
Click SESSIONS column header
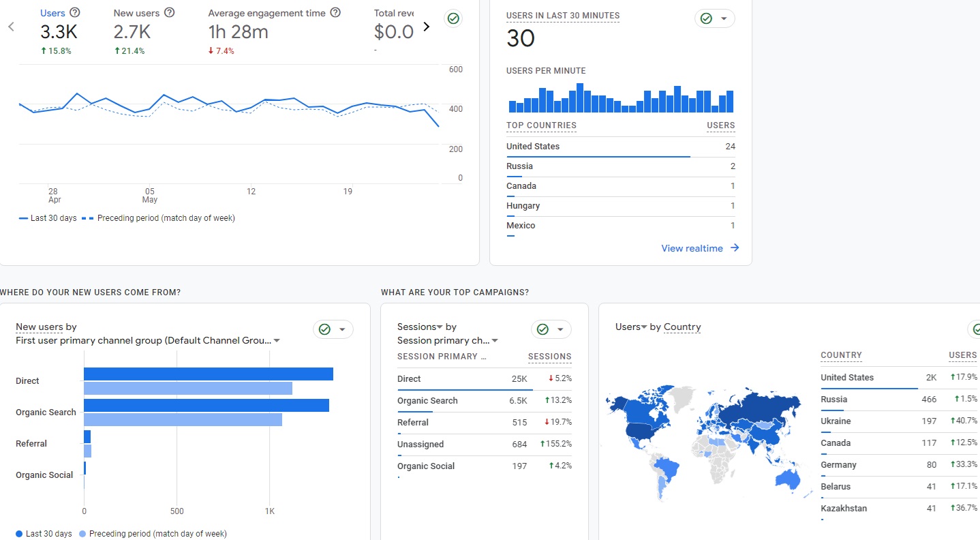pyautogui.click(x=550, y=356)
